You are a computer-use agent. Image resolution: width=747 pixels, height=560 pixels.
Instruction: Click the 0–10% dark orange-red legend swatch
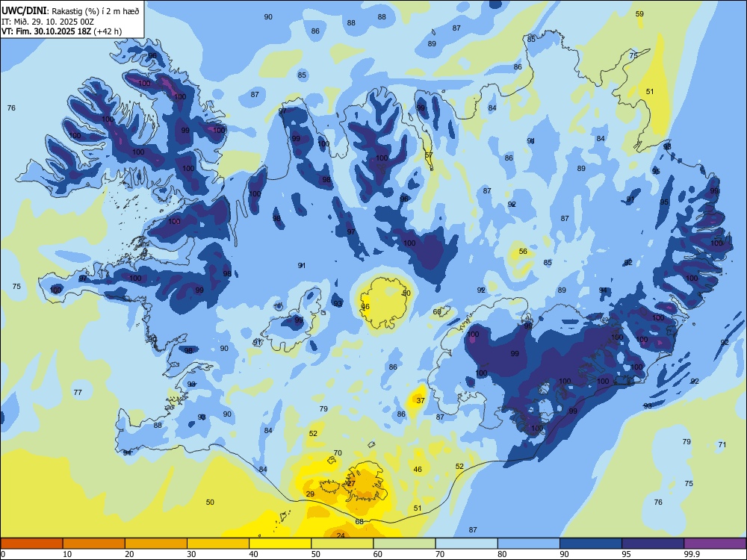(31, 544)
